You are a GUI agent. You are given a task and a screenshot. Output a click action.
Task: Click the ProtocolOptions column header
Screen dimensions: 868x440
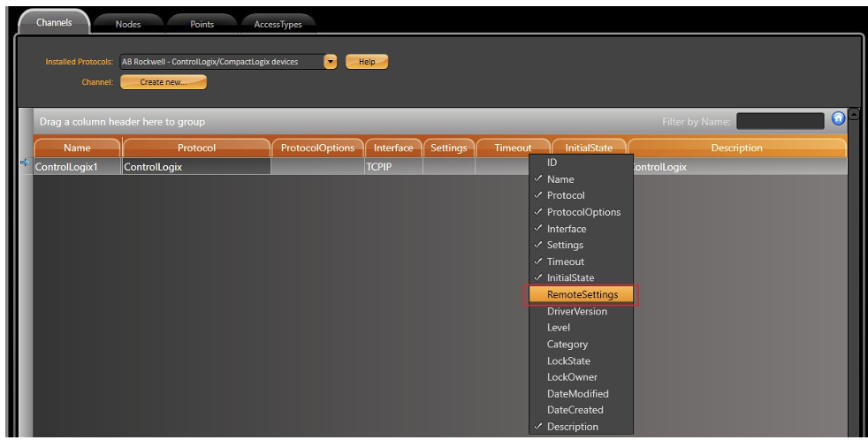coord(317,148)
